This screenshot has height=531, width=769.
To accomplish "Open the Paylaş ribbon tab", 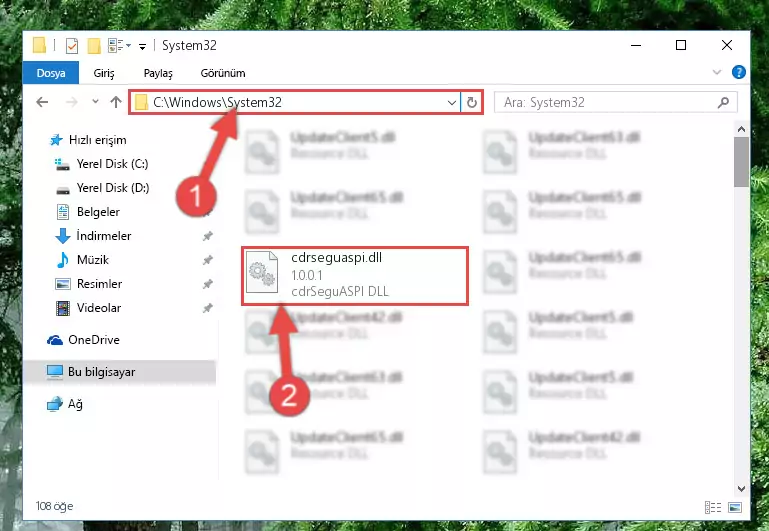I will pos(158,73).
